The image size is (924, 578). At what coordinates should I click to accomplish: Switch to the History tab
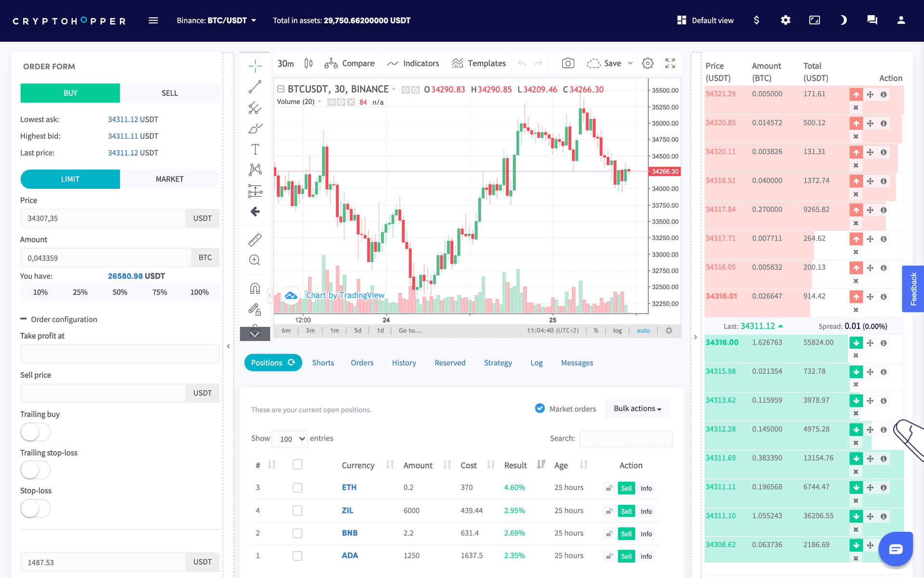click(404, 362)
